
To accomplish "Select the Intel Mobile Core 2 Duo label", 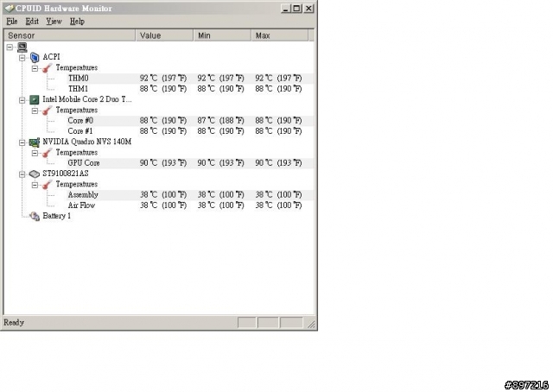I will (x=87, y=100).
